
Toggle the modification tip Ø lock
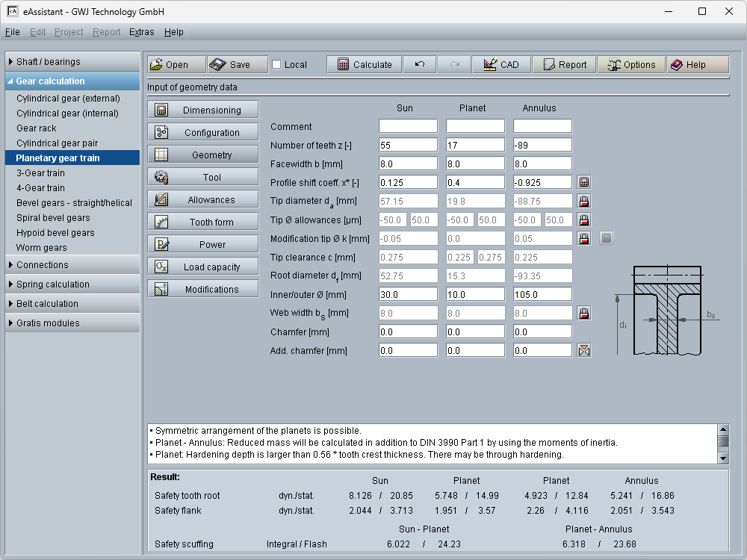584,238
